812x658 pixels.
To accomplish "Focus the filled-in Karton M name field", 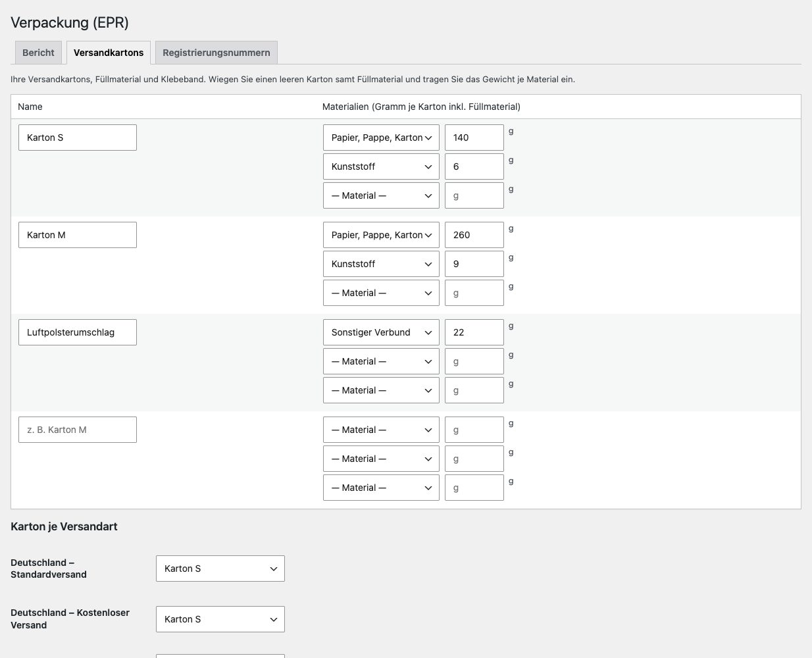I will 78,235.
